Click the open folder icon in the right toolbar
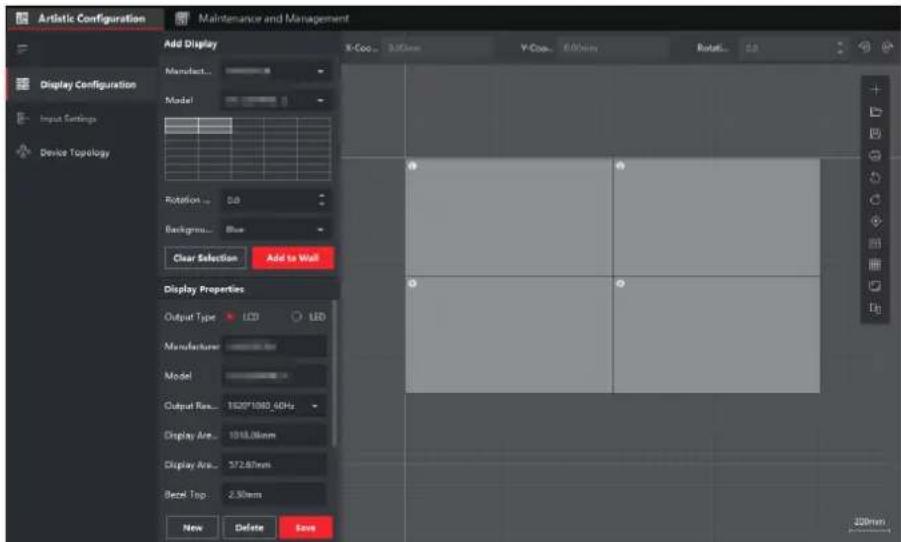 [x=875, y=112]
